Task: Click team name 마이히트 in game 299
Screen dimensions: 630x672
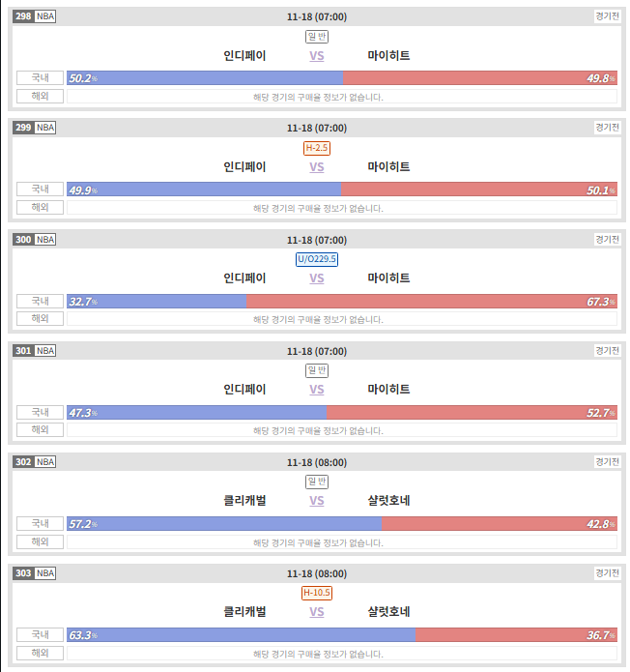Action: (388, 166)
